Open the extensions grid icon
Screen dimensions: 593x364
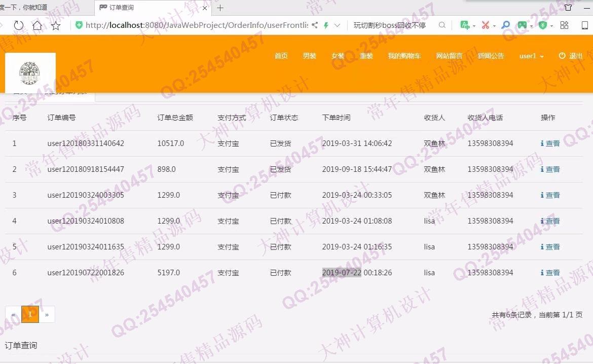point(564,25)
